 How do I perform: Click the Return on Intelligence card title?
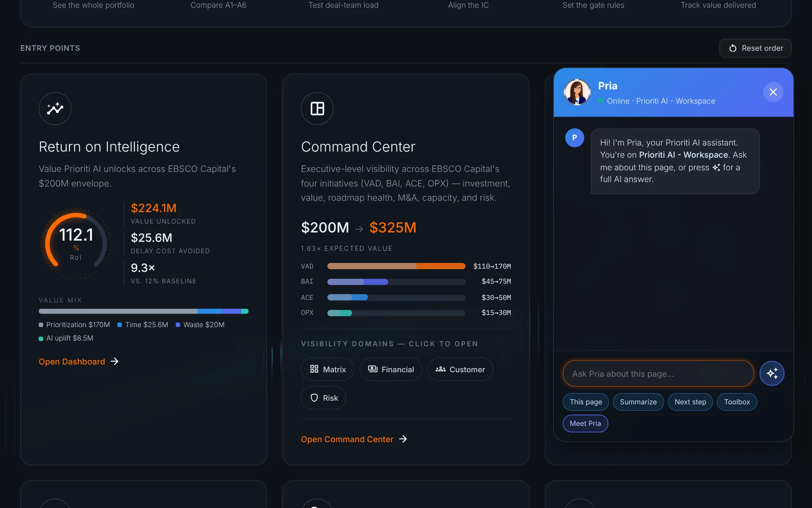tap(109, 147)
